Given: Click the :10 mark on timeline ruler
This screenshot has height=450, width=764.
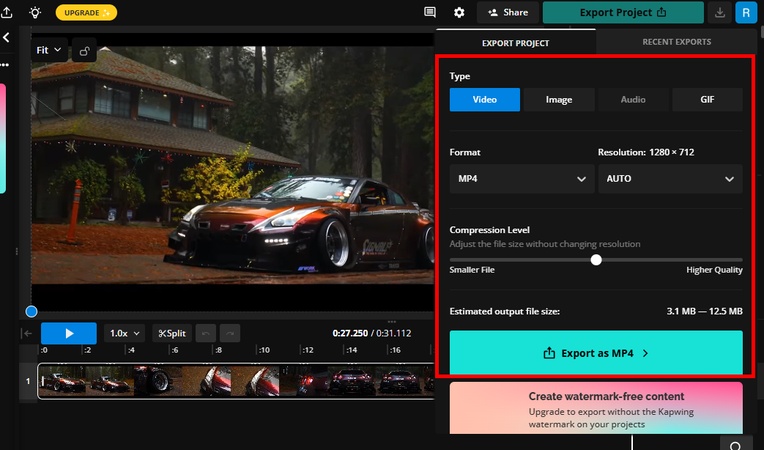Looking at the screenshot, I should [264, 350].
